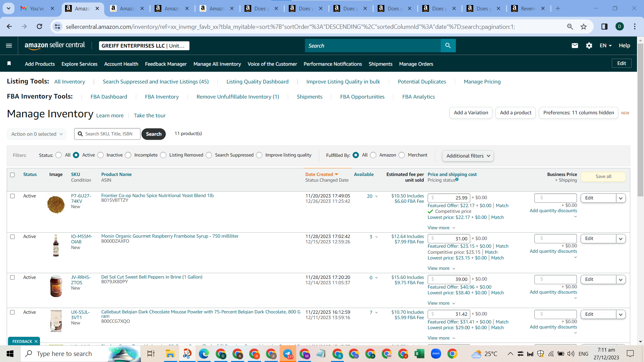This screenshot has height=362, width=644.
Task: Select the Search Suppressed status filter
Action: click(x=209, y=155)
